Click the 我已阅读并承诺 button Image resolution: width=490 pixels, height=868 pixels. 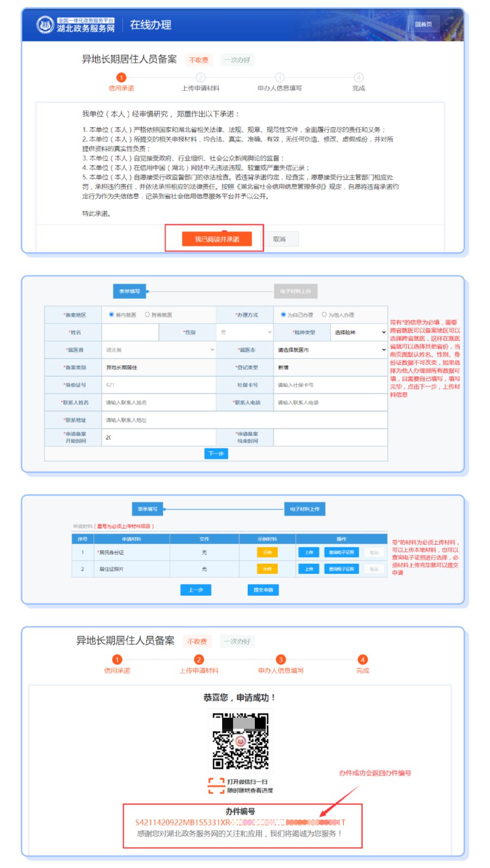pyautogui.click(x=217, y=239)
